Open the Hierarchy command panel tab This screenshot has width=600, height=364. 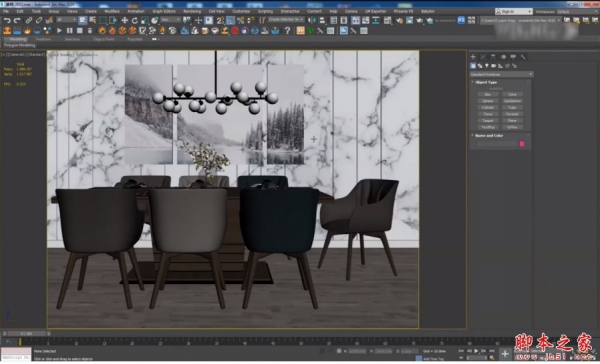(493, 57)
